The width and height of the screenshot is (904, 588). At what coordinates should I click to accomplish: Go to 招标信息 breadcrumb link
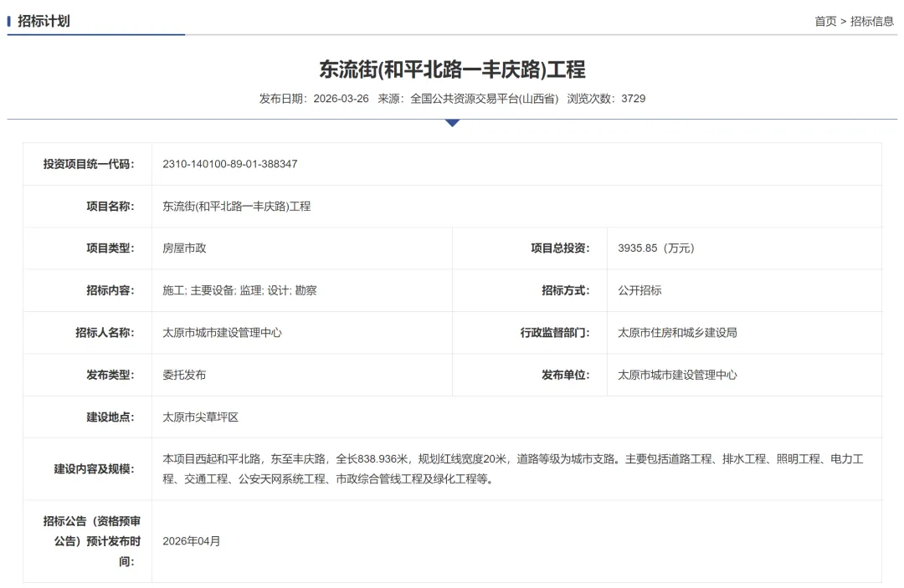pos(871,21)
